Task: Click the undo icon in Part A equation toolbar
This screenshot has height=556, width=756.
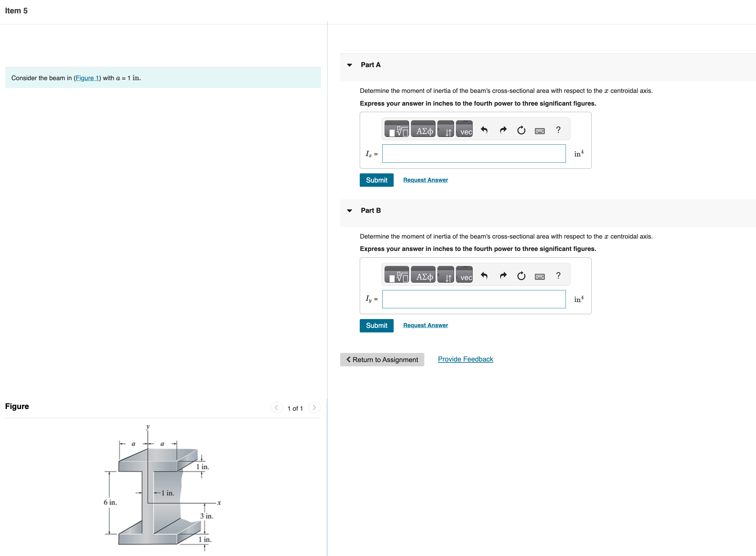Action: point(484,130)
